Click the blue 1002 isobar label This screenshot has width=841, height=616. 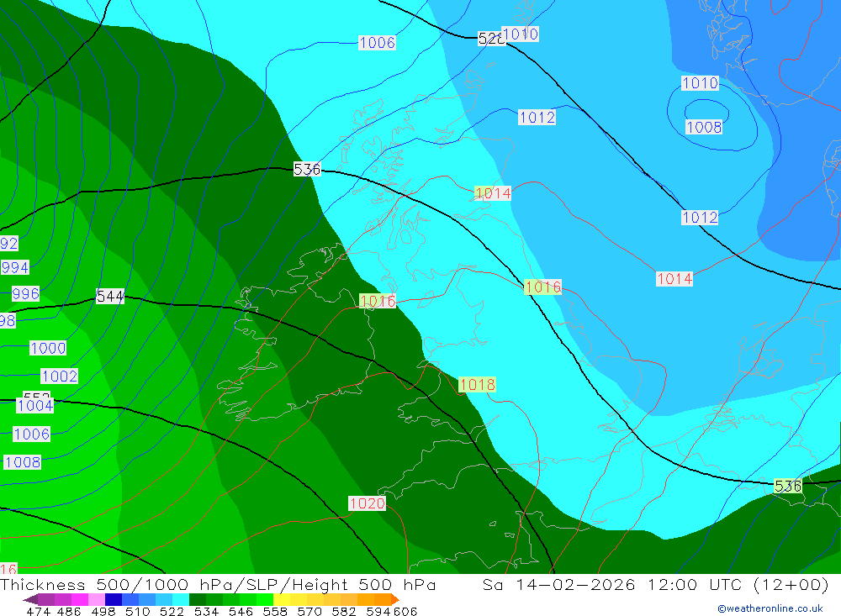click(60, 376)
